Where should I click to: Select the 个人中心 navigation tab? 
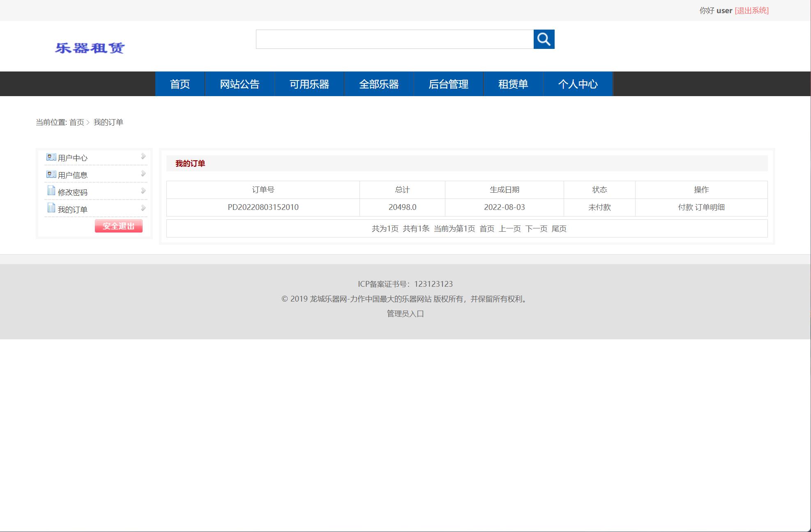(578, 84)
